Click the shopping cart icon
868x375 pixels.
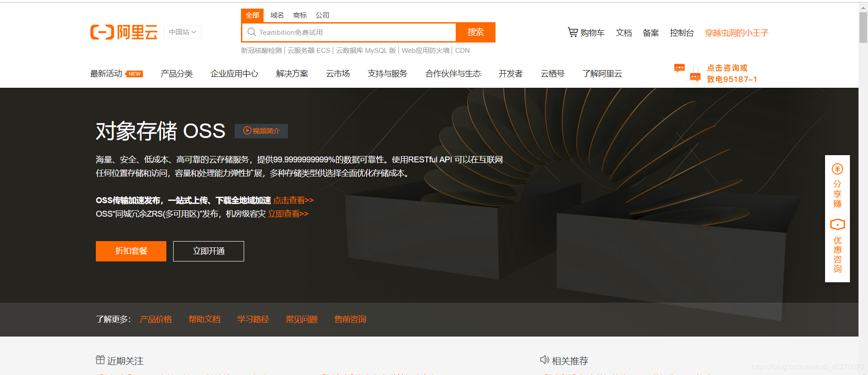(x=573, y=32)
